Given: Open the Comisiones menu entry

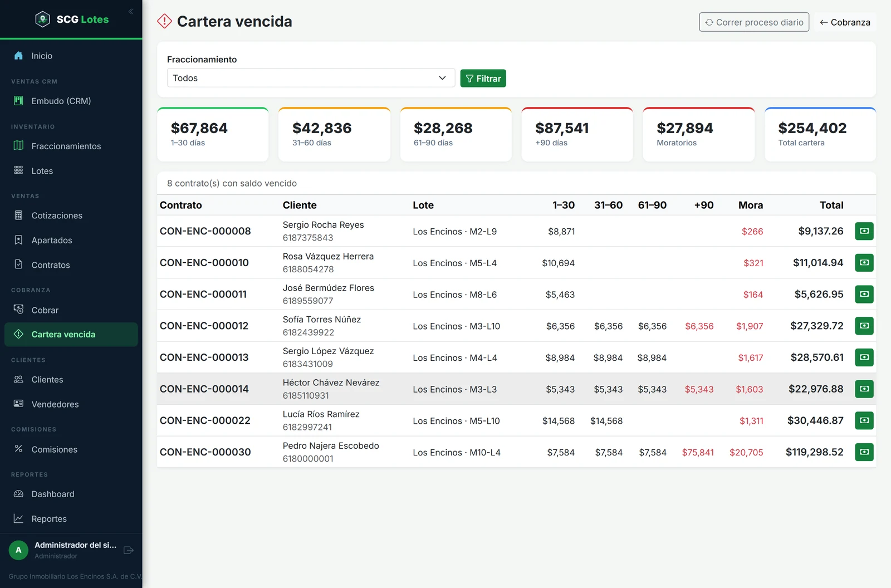Looking at the screenshot, I should (71, 449).
